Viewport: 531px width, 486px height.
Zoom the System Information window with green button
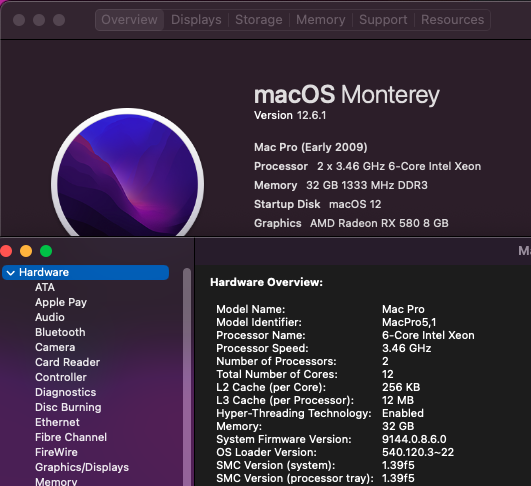46,251
